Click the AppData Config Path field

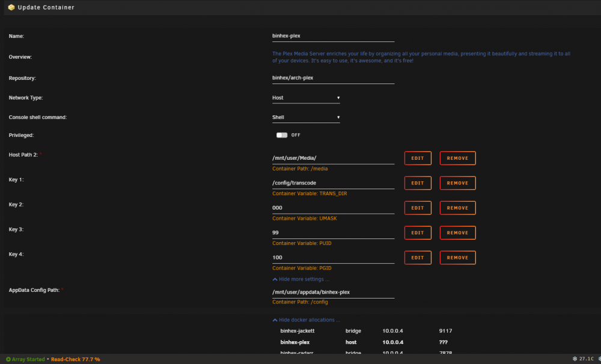click(x=333, y=293)
